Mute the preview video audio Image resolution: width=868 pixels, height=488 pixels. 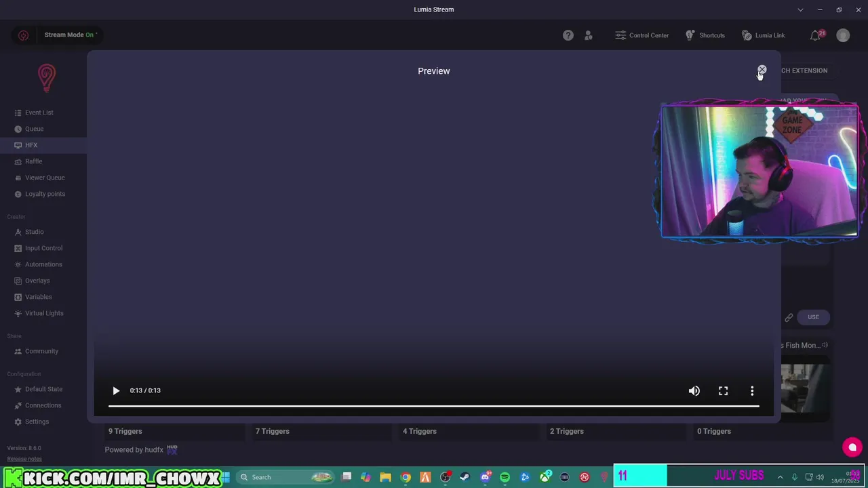click(694, 390)
